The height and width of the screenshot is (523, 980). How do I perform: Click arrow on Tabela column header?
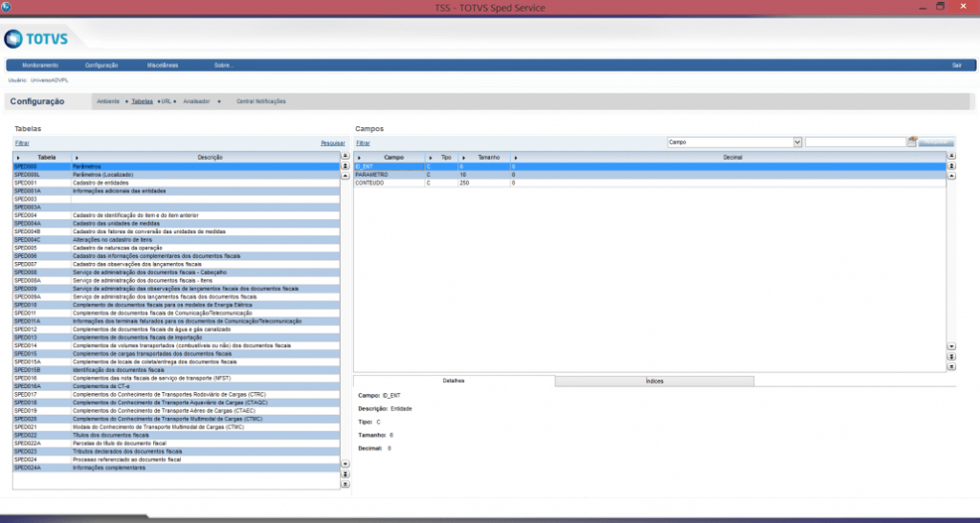pyautogui.click(x=18, y=158)
